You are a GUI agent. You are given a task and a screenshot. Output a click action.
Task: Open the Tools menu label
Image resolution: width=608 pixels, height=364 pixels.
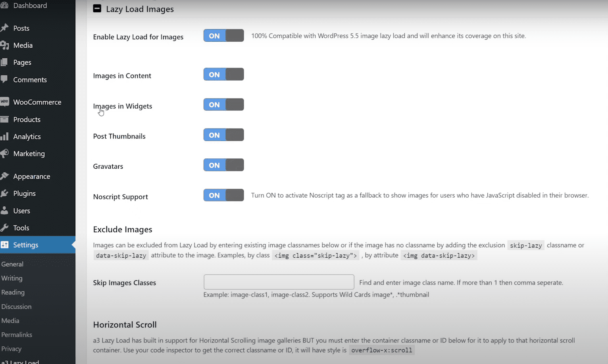click(21, 228)
